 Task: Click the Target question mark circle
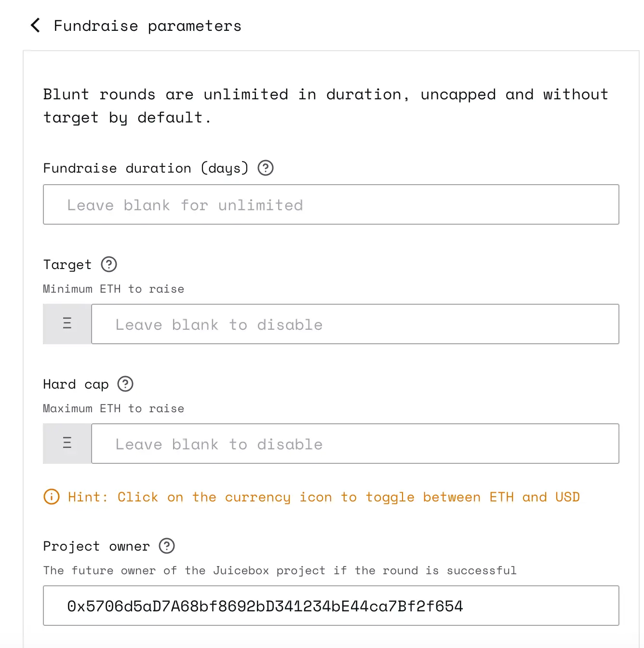tap(108, 264)
